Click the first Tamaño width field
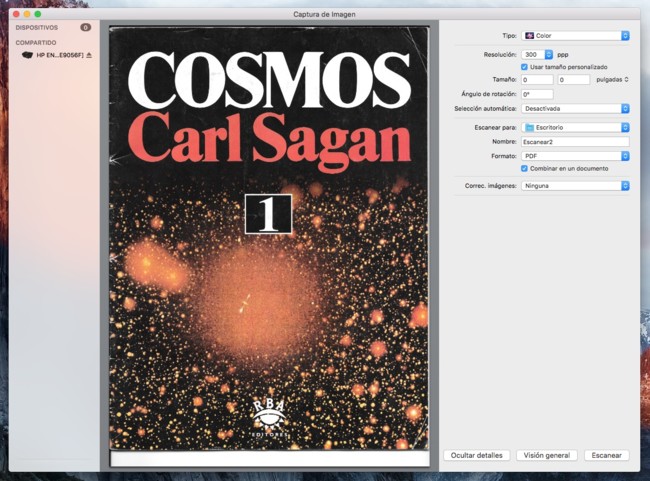Screen dimensions: 650x481 [x=537, y=80]
